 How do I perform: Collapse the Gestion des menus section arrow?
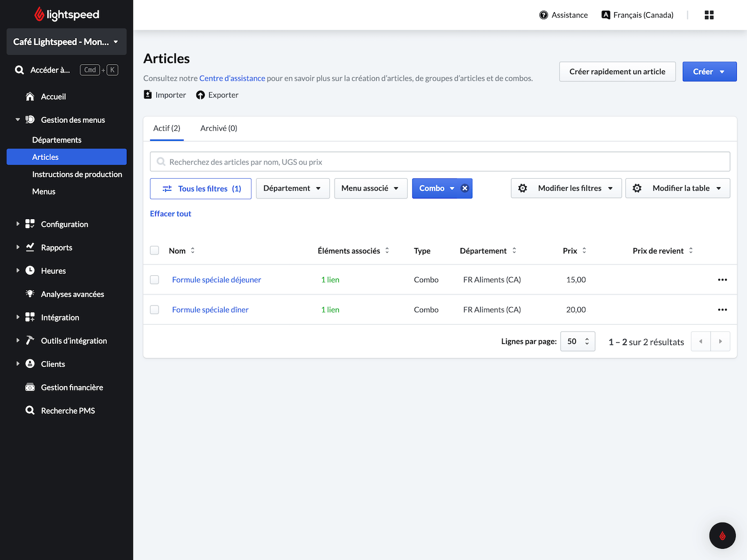[18, 119]
